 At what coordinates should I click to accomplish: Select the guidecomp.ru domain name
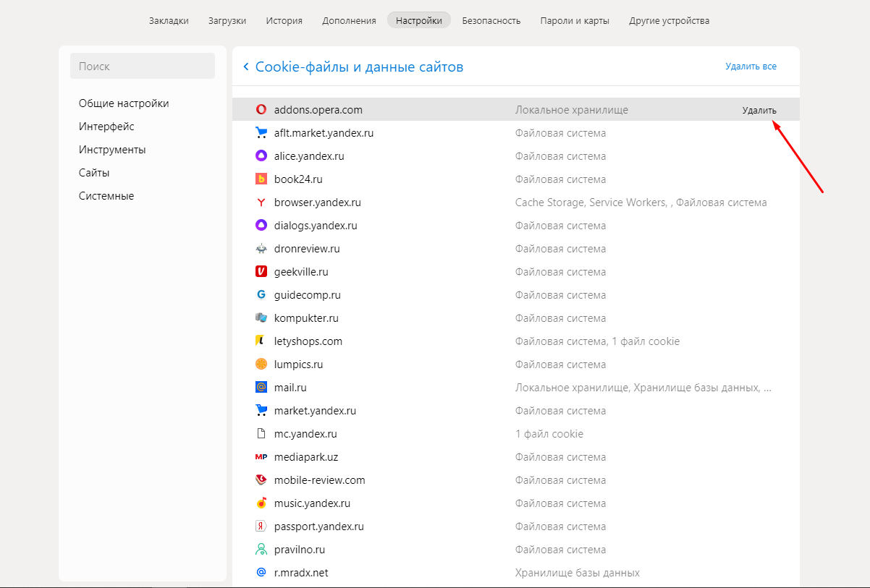pyautogui.click(x=308, y=295)
